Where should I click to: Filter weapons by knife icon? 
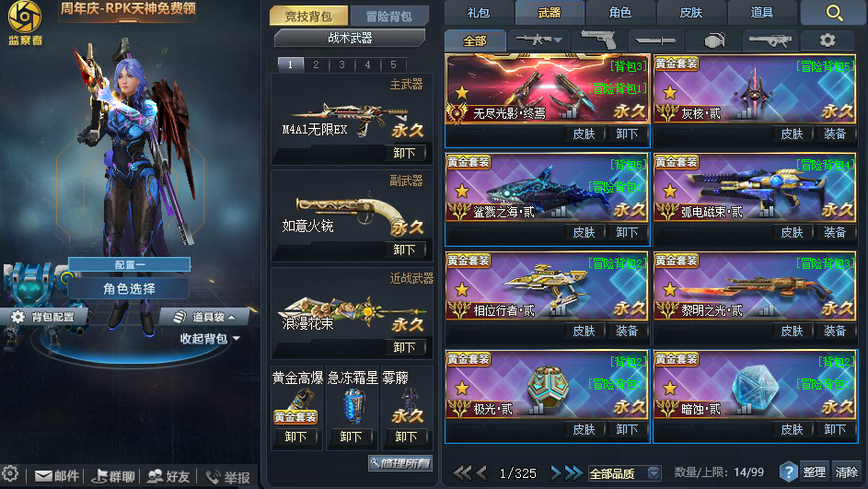coord(655,41)
